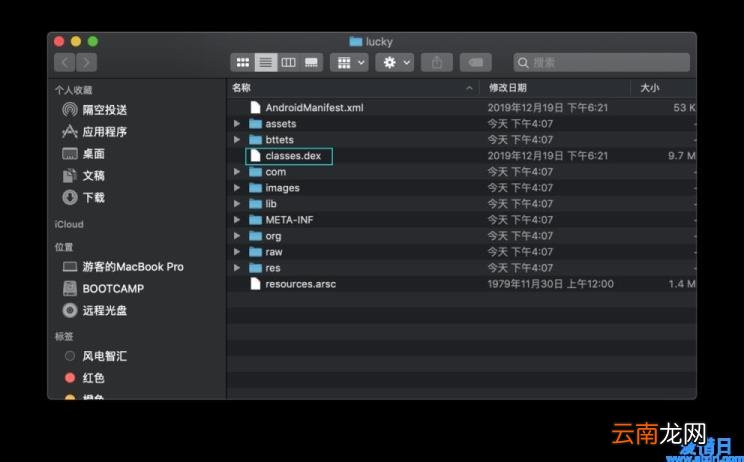Switch to column view
Viewport: 744px width, 462px height.
click(288, 62)
